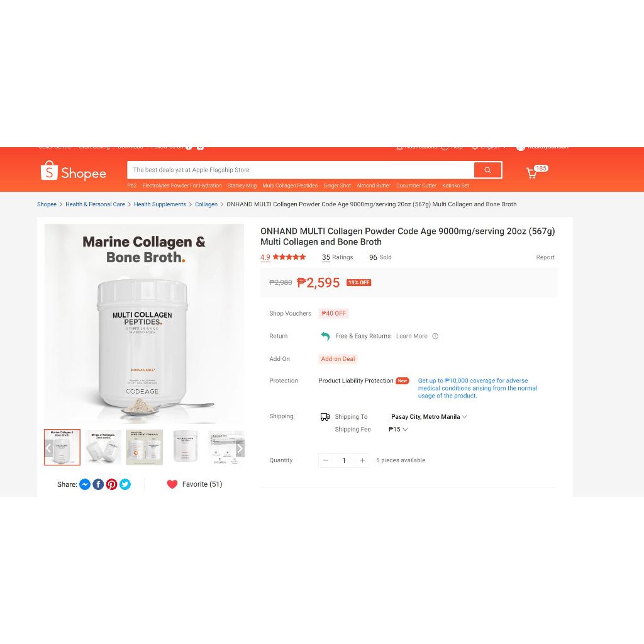Click the Shopee logo

[x=74, y=171]
